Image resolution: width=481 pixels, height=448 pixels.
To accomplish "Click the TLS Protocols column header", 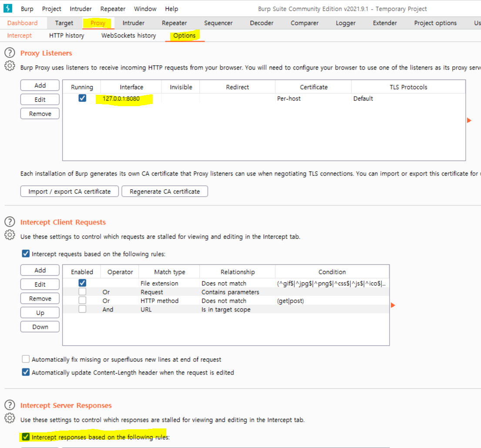I will pos(408,87).
